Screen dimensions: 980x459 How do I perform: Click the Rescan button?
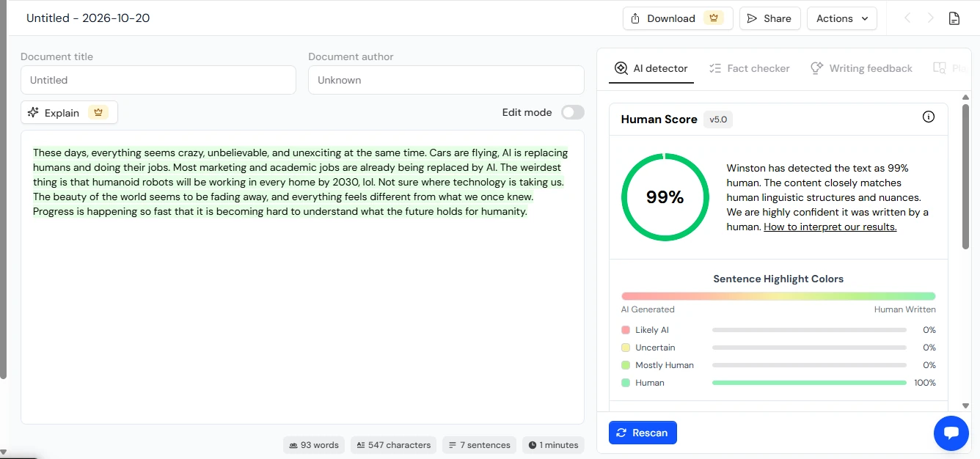click(x=643, y=433)
